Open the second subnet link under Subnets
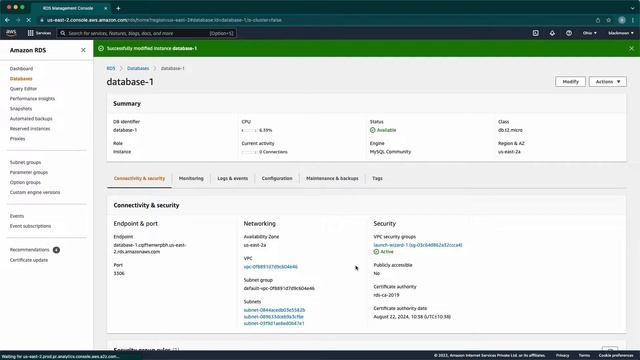Image resolution: width=640 pixels, height=360 pixels. point(273,317)
